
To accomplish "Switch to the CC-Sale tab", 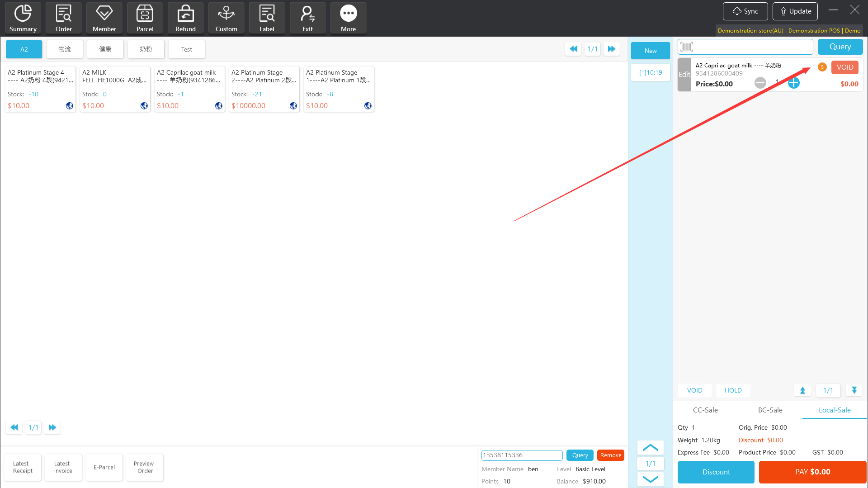I will point(705,410).
